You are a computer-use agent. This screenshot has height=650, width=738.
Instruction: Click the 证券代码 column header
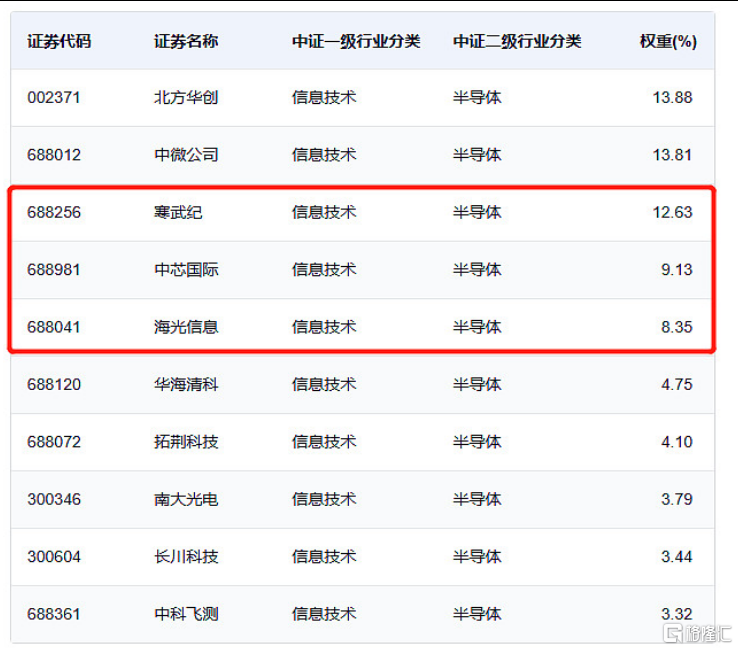[59, 41]
